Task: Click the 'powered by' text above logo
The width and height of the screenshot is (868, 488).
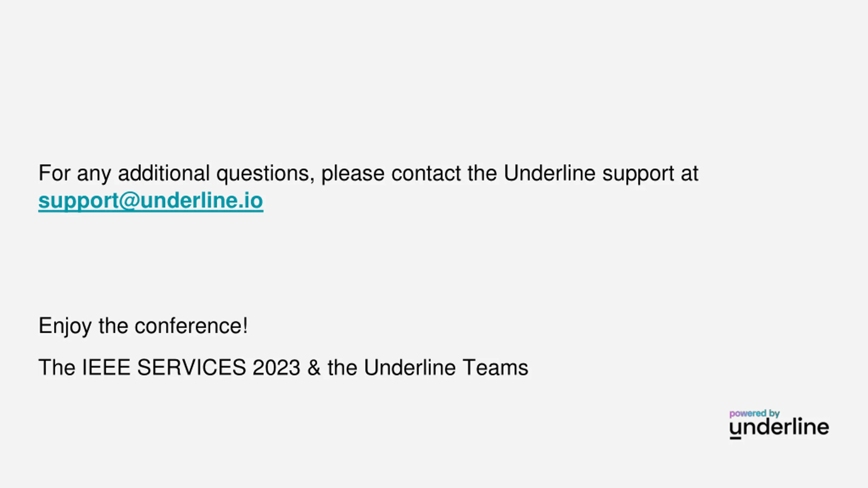Action: (x=754, y=414)
